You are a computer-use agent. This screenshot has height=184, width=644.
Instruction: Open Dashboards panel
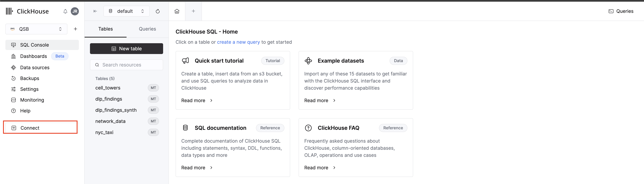34,56
